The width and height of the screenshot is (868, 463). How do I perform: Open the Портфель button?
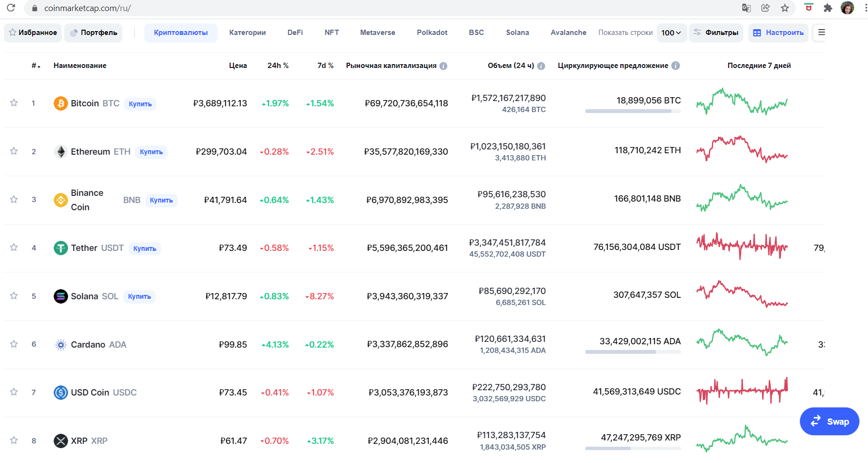pos(93,33)
